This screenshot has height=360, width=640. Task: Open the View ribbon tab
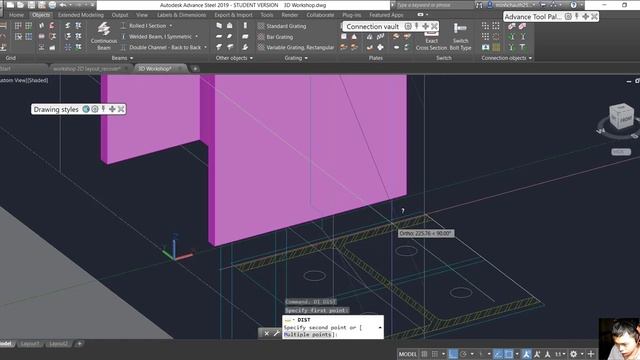(x=142, y=15)
